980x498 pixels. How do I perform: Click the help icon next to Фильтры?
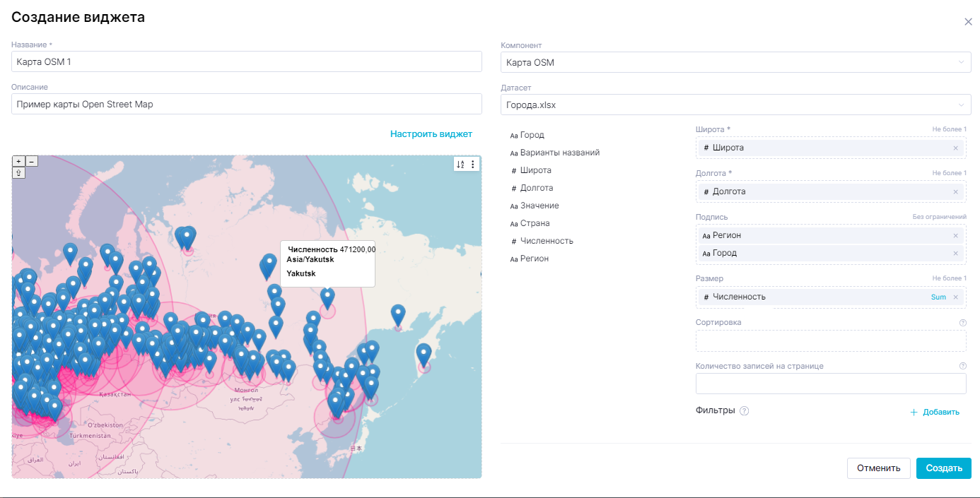pos(744,411)
